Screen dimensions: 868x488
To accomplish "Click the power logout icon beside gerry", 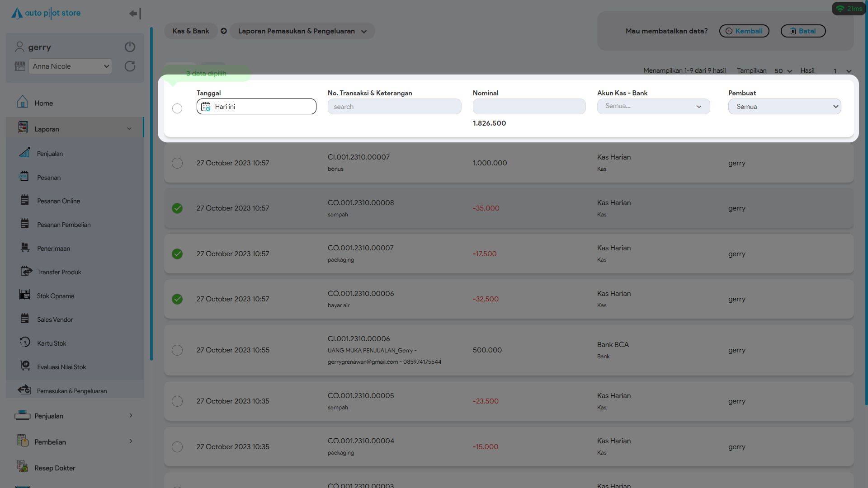I will [130, 47].
